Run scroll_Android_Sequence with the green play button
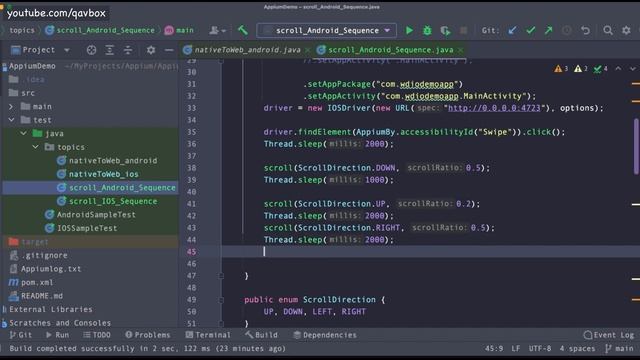 click(409, 30)
